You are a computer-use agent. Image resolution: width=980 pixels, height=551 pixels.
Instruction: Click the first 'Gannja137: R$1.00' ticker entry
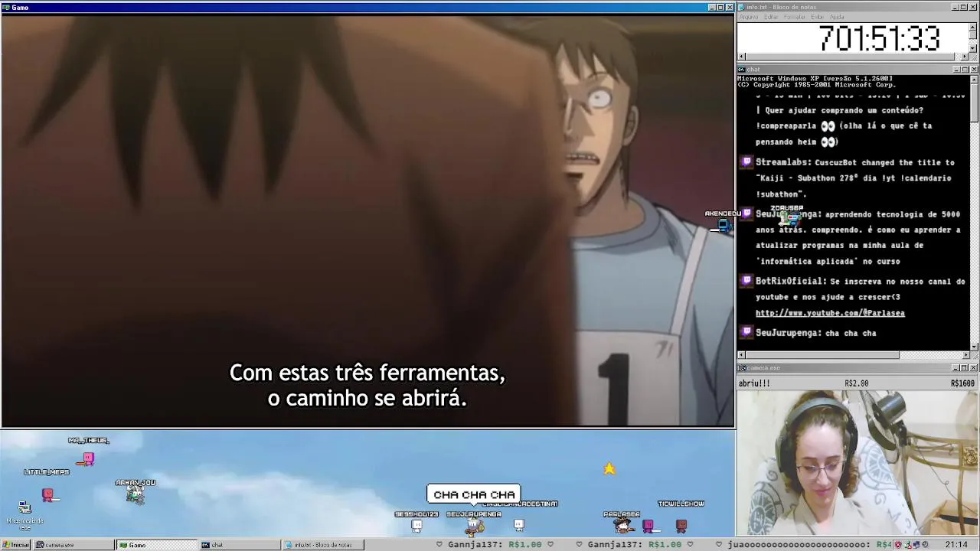coord(495,545)
